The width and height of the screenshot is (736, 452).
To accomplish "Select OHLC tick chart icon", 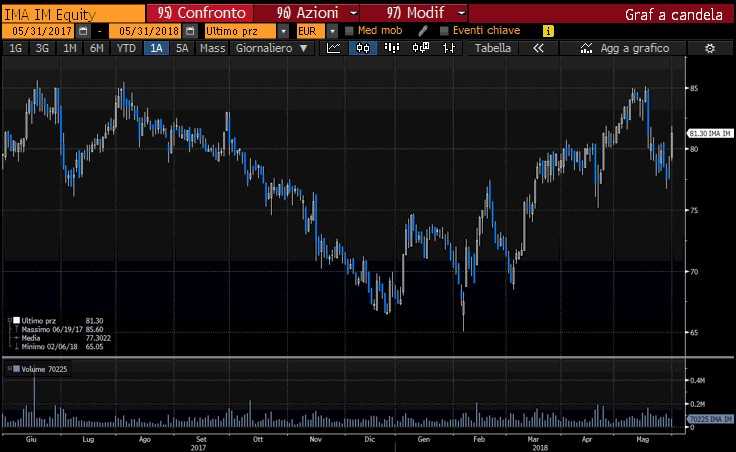I will (449, 48).
